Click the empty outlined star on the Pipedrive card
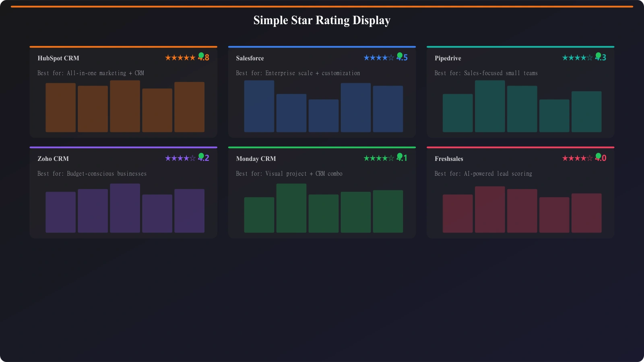Screen dimensions: 644x362 click(x=589, y=58)
